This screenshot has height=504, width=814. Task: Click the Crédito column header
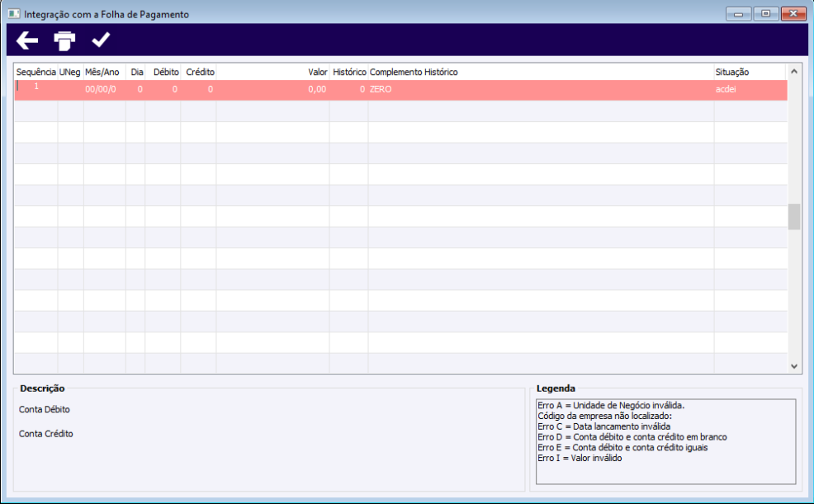click(x=198, y=72)
